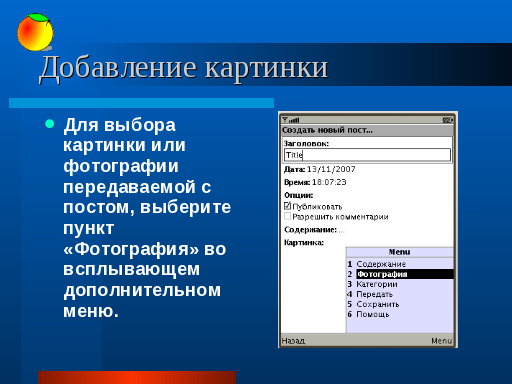Select Содержание menu item

click(x=400, y=264)
